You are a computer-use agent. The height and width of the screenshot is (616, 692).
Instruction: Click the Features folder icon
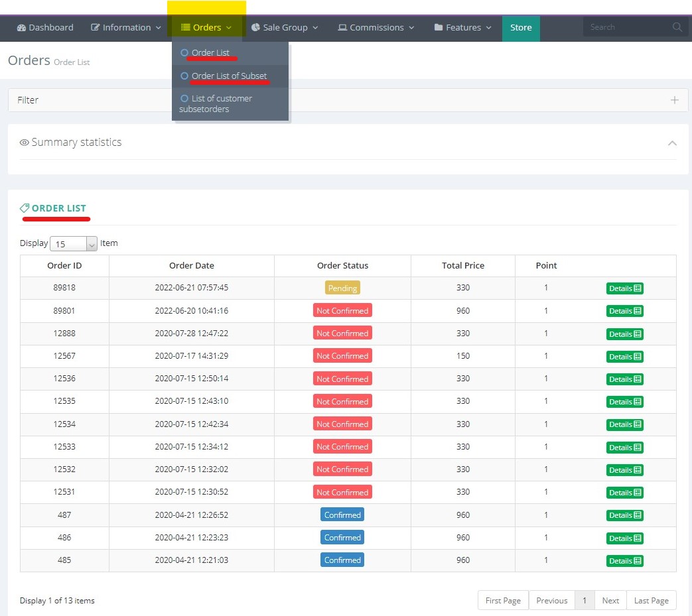pyautogui.click(x=439, y=27)
